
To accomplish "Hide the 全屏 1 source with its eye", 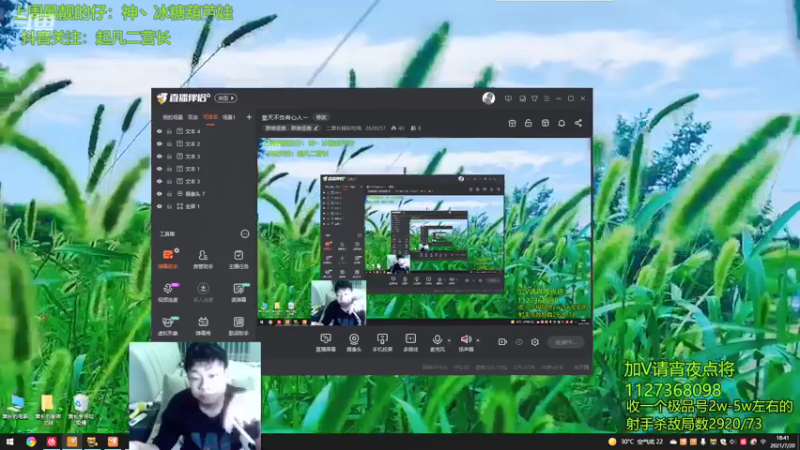I will pos(160,207).
